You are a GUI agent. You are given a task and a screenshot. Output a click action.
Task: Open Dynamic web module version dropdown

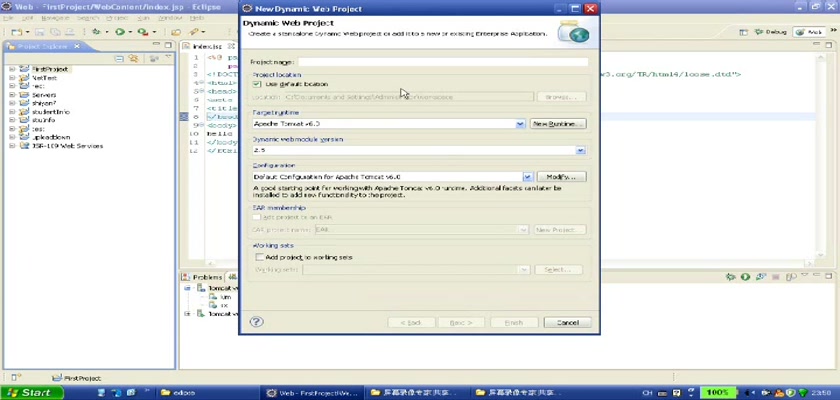(580, 150)
